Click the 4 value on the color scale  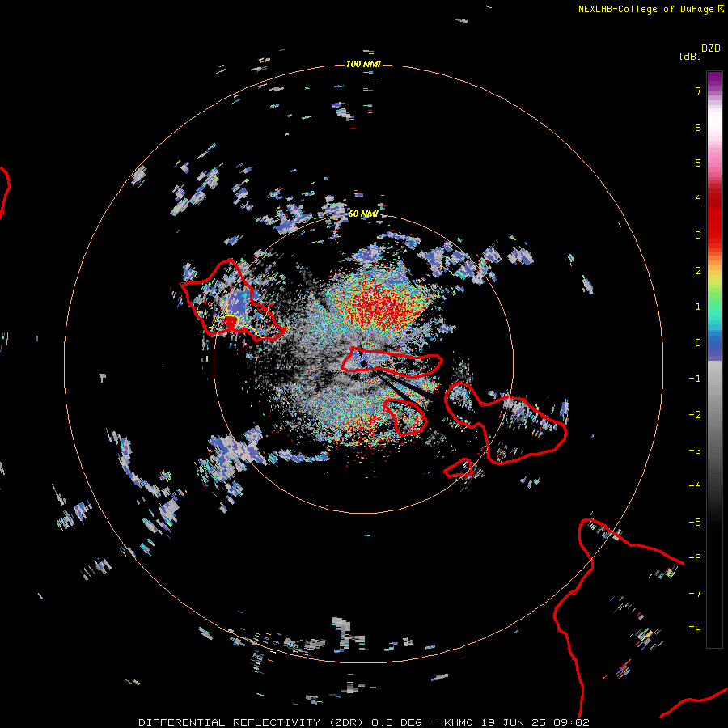coord(698,199)
